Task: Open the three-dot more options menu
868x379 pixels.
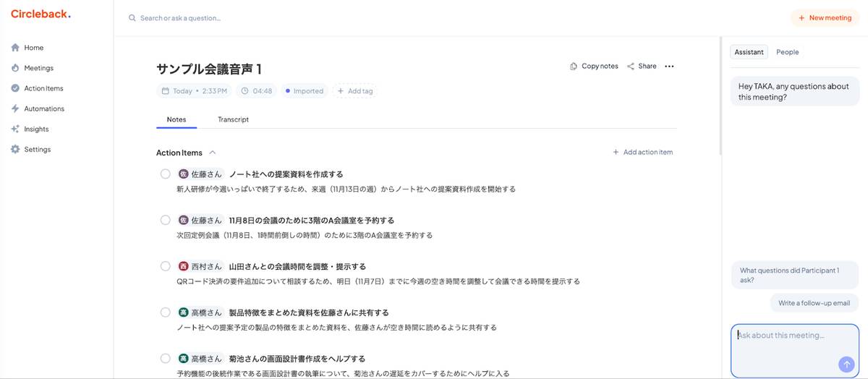Action: point(669,66)
